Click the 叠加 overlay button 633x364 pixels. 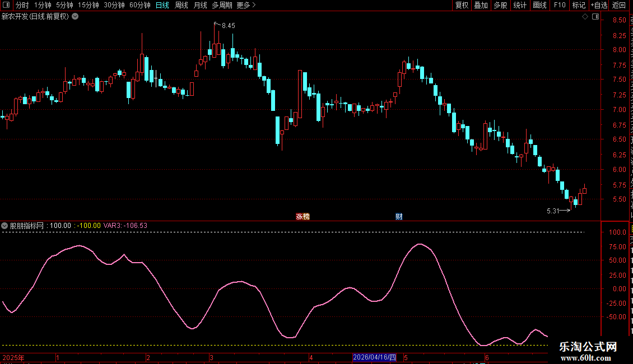pyautogui.click(x=481, y=5)
